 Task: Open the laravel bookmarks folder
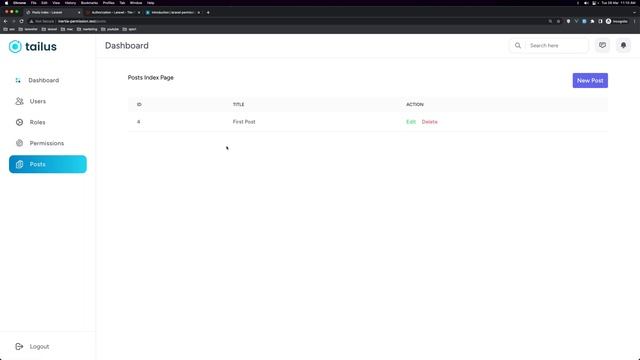(x=49, y=29)
